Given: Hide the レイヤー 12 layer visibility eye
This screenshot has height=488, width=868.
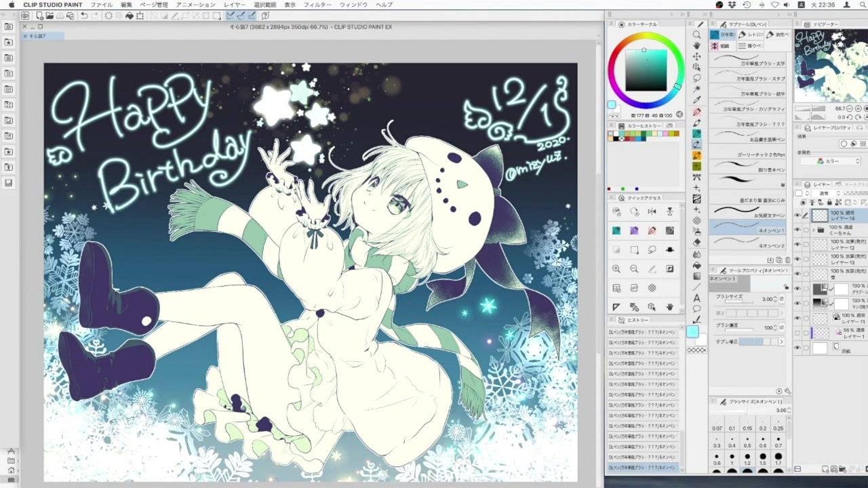Looking at the screenshot, I should (797, 245).
